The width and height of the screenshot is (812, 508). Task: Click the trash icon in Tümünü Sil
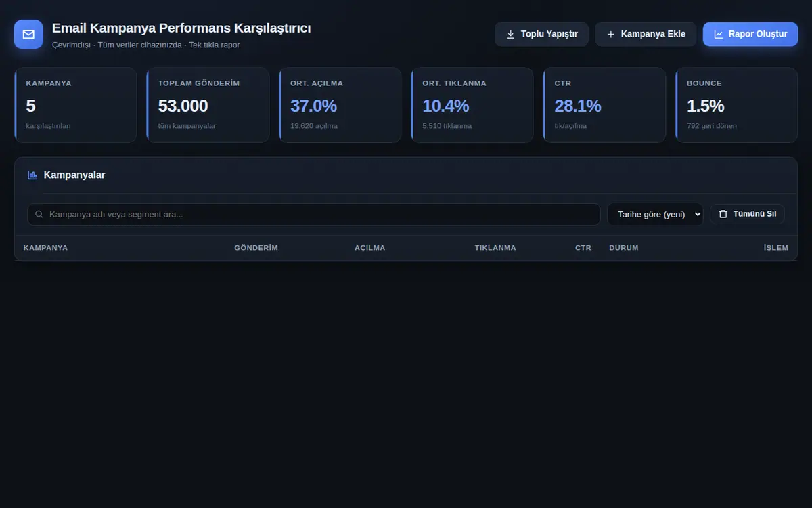coord(723,214)
